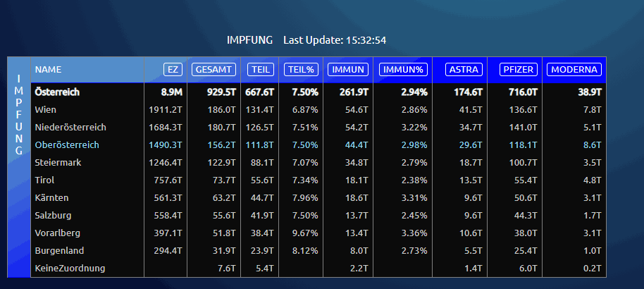Click Niederösterreich PFIZER value 141.0T

tap(524, 128)
